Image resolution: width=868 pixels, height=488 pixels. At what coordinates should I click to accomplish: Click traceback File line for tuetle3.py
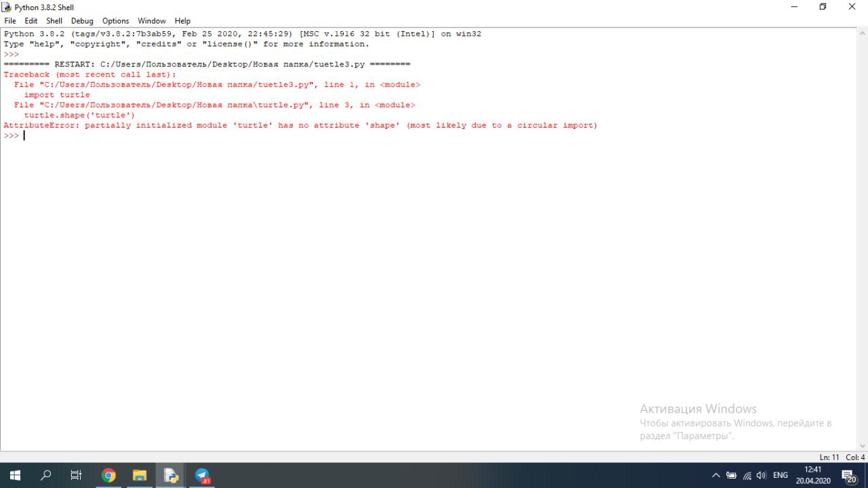pyautogui.click(x=217, y=85)
